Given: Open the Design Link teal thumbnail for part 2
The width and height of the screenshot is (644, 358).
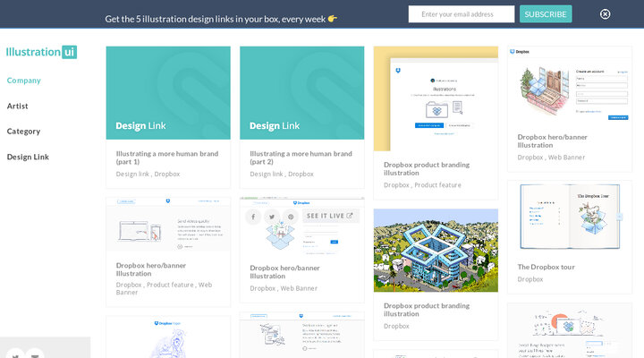Looking at the screenshot, I should pyautogui.click(x=302, y=93).
